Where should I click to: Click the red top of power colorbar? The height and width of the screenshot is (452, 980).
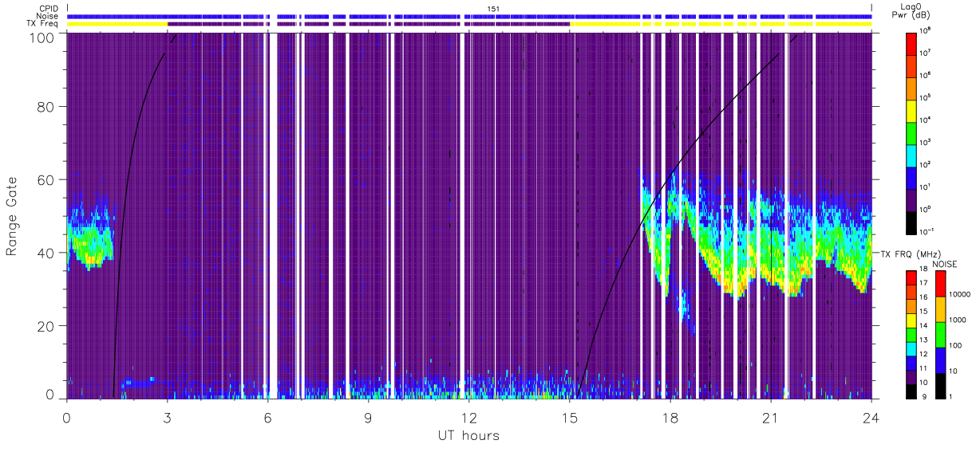(911, 42)
